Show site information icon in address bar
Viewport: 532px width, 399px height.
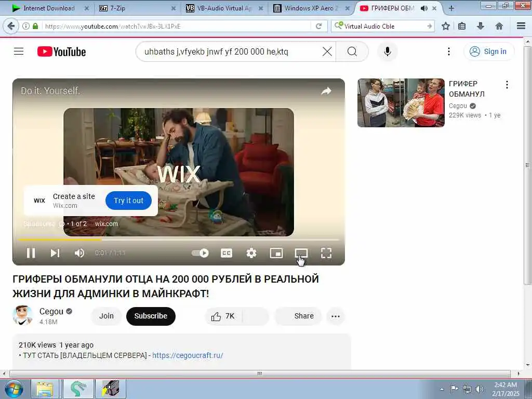tap(26, 26)
